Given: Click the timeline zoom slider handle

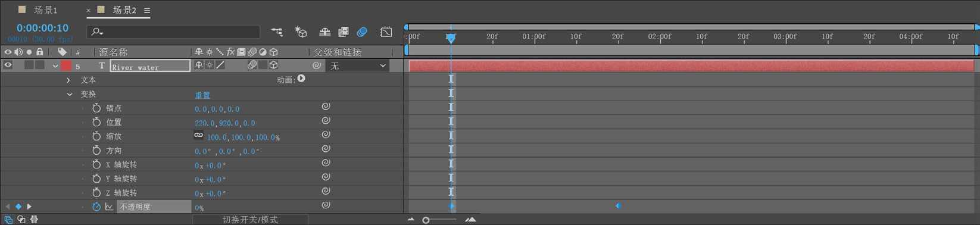Looking at the screenshot, I should click(426, 220).
